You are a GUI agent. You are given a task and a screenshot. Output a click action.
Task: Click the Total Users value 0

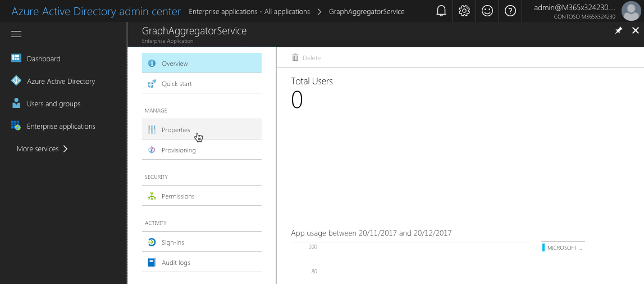pyautogui.click(x=297, y=100)
